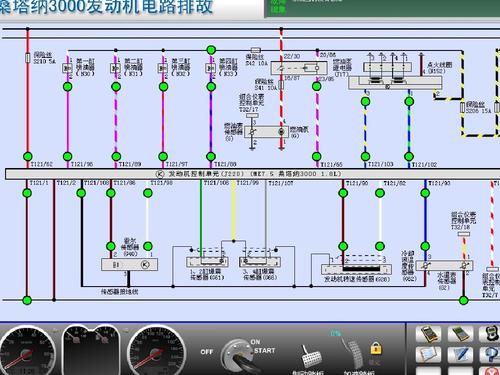Probe test point at ignition coil pin 1
Screen dimensions: 500x375
tap(409, 101)
